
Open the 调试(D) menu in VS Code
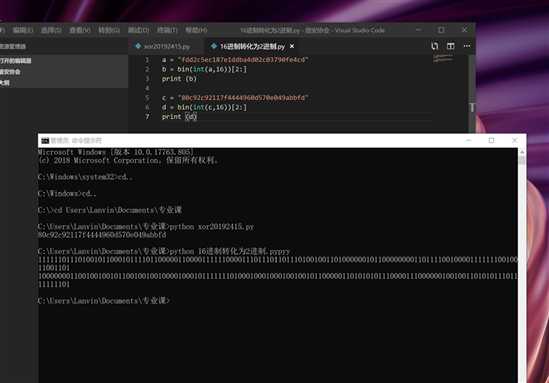point(138,30)
